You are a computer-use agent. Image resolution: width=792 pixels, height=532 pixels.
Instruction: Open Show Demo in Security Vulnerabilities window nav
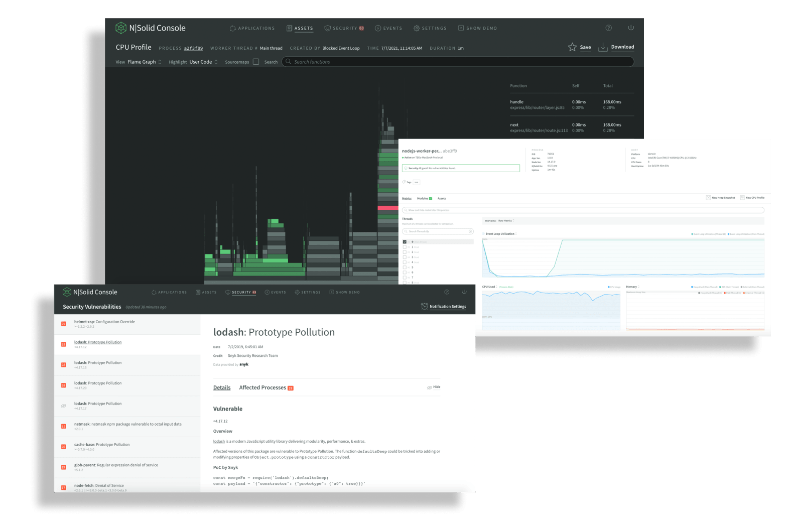(345, 292)
